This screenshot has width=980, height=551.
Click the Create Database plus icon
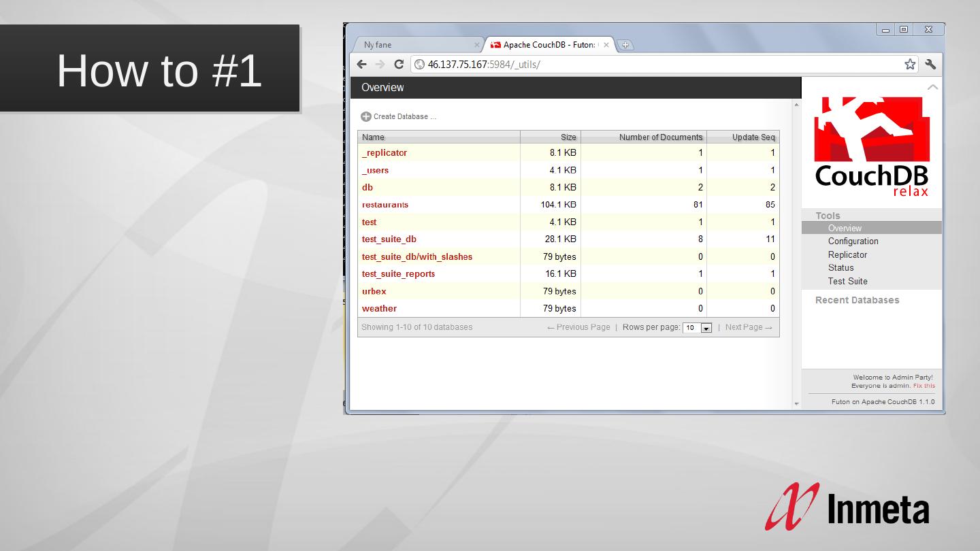point(366,117)
